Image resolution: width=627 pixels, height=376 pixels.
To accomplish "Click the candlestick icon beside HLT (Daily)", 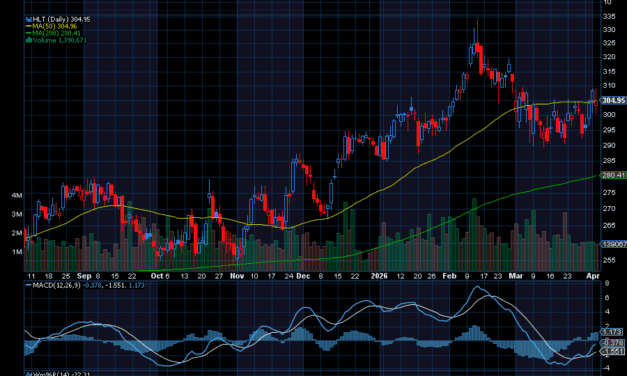I will pos(28,19).
